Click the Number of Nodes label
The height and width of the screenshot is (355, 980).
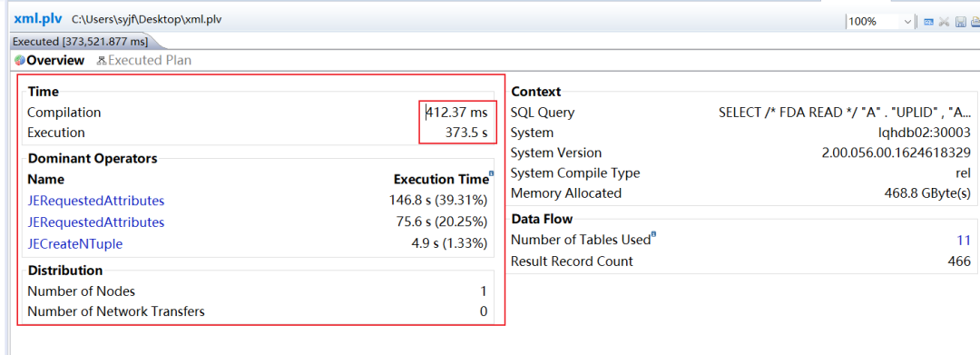[82, 291]
